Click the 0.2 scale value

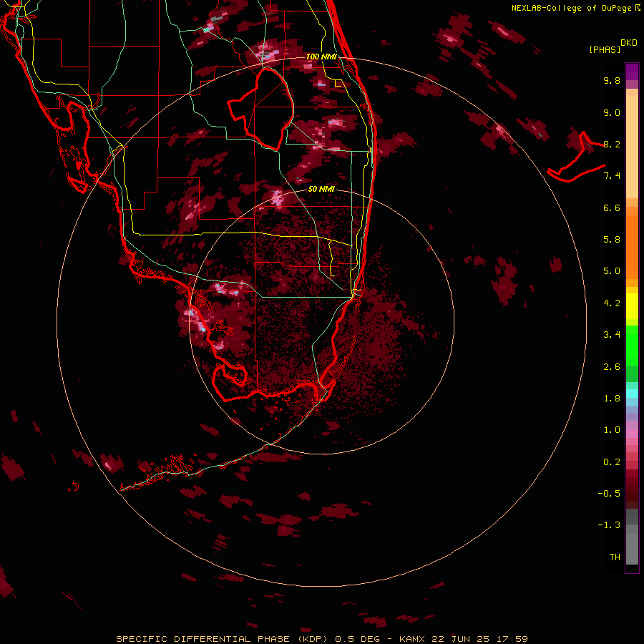point(612,462)
